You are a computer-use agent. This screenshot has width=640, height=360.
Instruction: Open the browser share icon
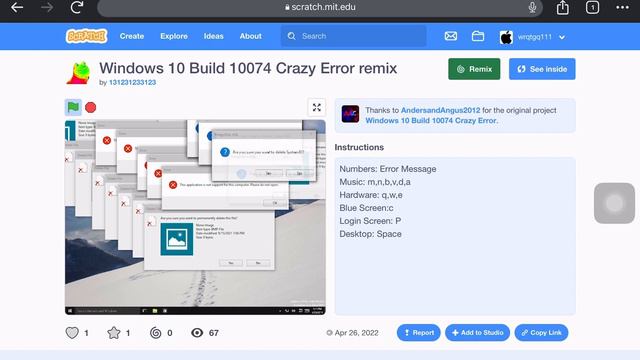(563, 7)
